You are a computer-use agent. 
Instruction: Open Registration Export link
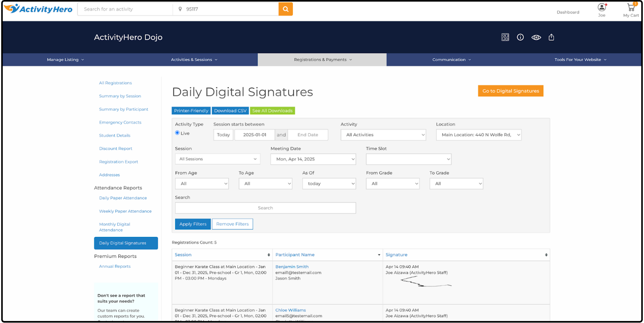[x=119, y=162]
